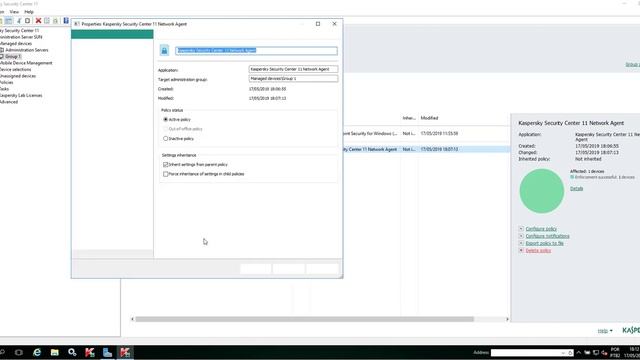Select Managed devices in the console tree
Viewport: 640px width, 360px height.
[16, 43]
